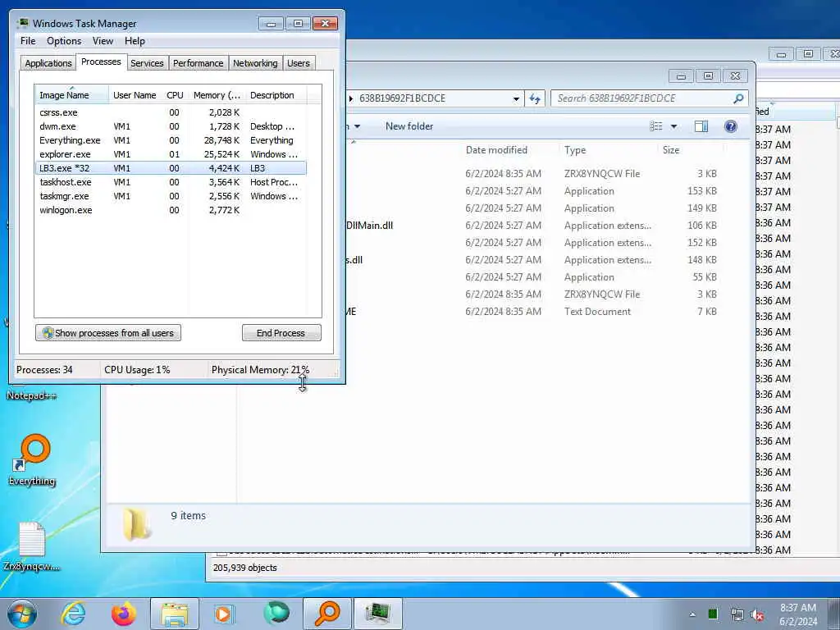Select the 153 KB Application file row
This screenshot has width=840, height=630.
pyautogui.click(x=533, y=190)
